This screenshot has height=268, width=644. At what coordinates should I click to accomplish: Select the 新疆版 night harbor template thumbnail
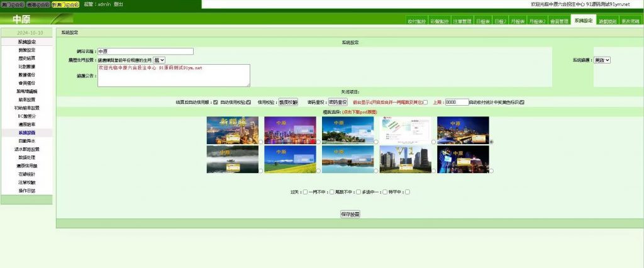pyautogui.click(x=232, y=130)
